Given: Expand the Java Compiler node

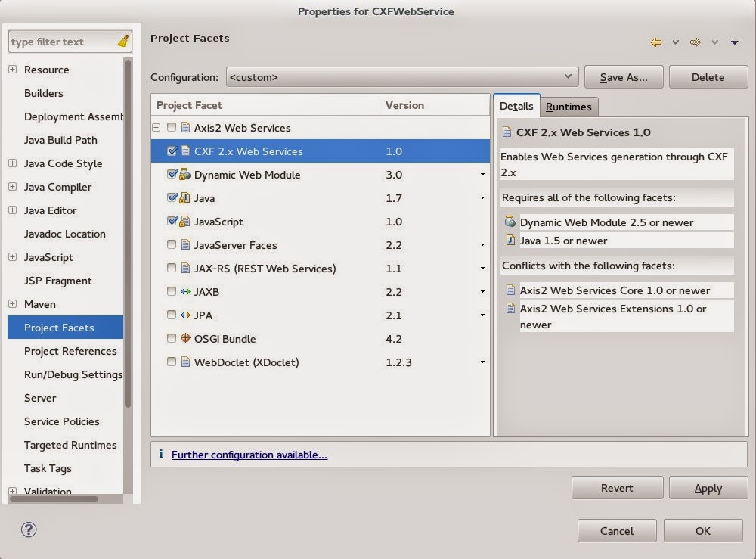Looking at the screenshot, I should (13, 187).
